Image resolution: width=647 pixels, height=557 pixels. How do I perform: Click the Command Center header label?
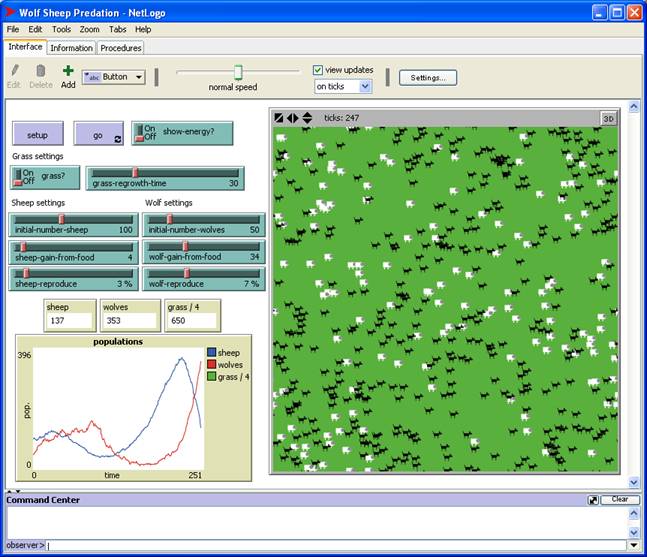pos(43,500)
